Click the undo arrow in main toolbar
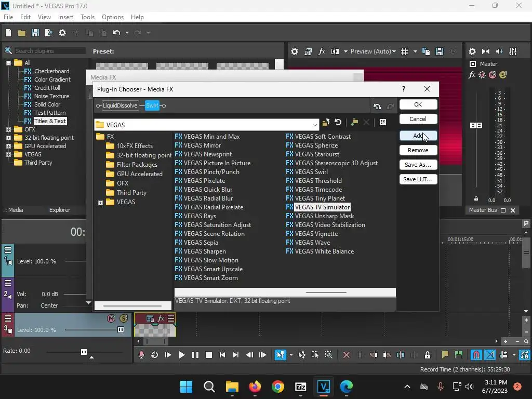Screen dimensions: 532x399 click(x=116, y=33)
